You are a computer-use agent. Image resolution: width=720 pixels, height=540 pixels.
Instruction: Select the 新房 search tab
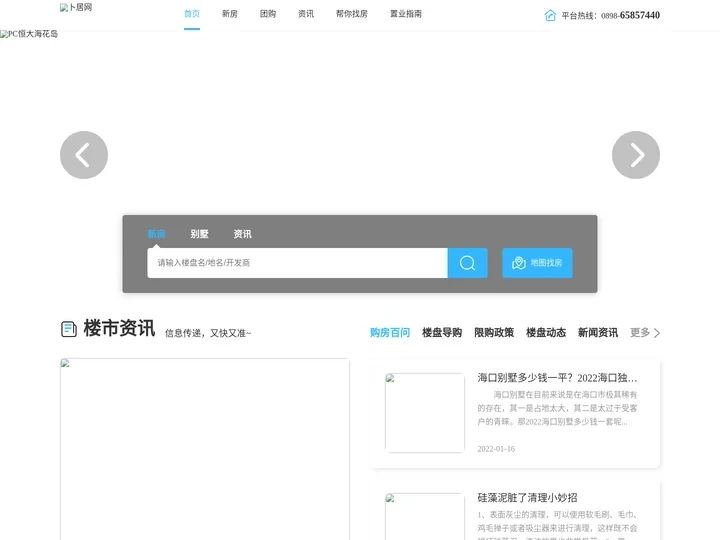point(156,234)
